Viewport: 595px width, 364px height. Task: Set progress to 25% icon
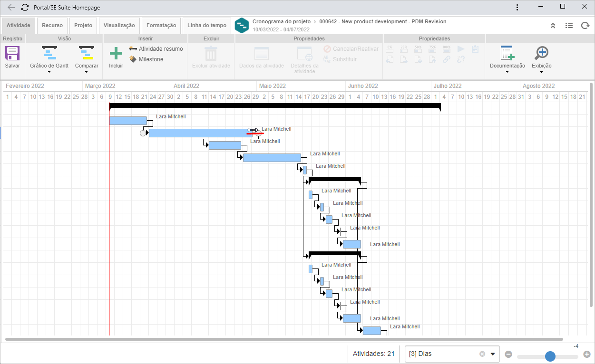pos(404,48)
